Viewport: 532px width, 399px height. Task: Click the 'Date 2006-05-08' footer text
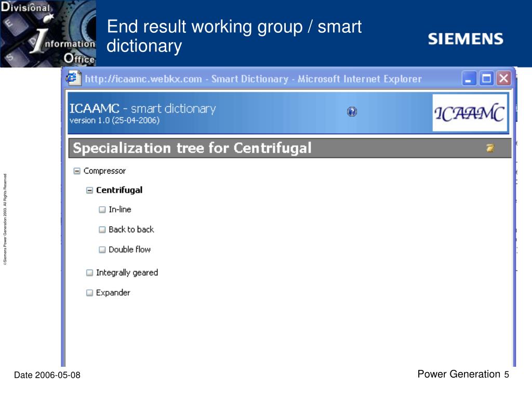coord(47,375)
